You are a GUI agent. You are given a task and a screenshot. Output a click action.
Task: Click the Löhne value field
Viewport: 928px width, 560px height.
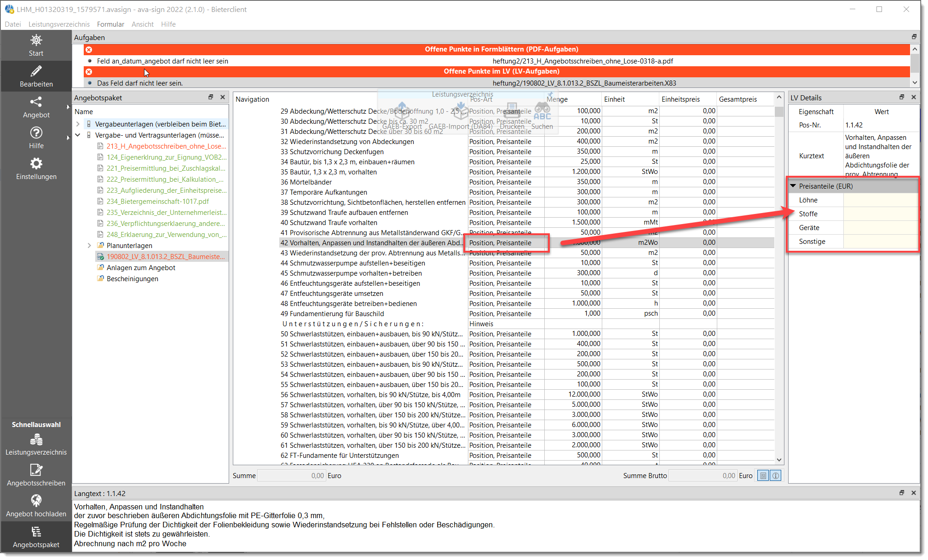click(x=880, y=200)
